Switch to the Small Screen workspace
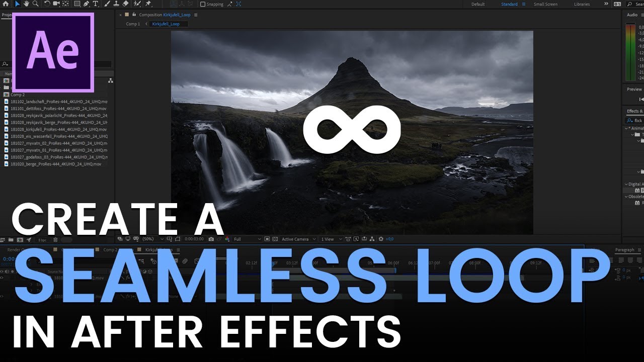This screenshot has width=644, height=362. (x=545, y=4)
